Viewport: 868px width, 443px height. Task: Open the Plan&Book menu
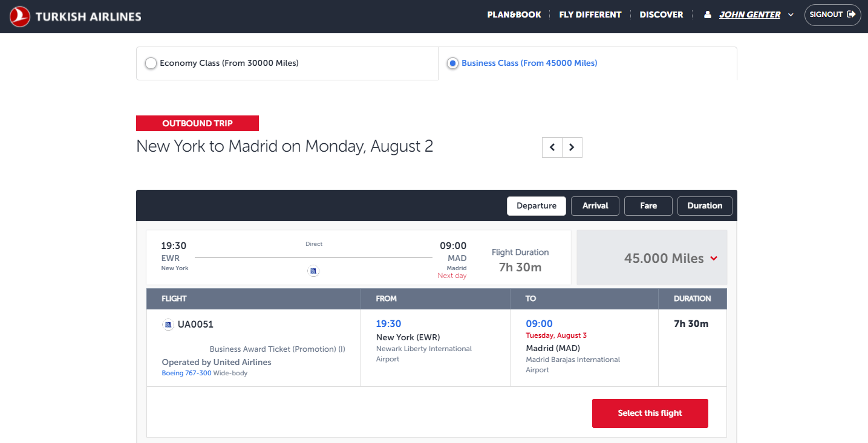click(514, 15)
